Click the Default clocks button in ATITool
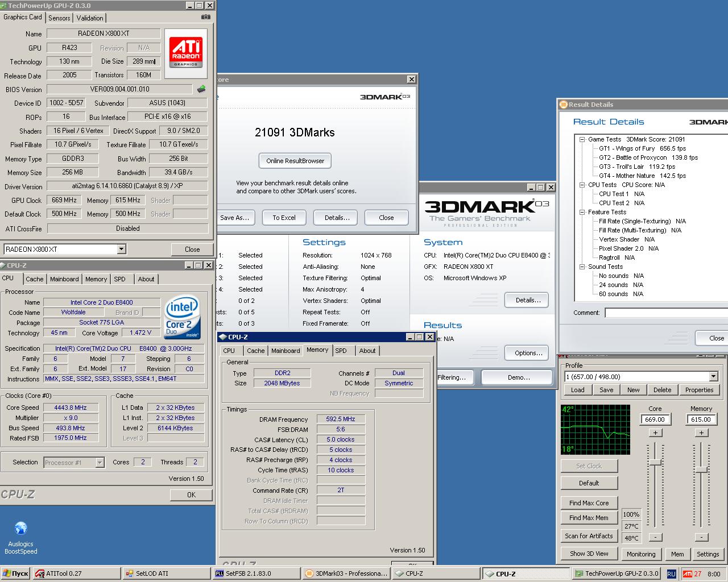The height and width of the screenshot is (582, 728). [x=589, y=483]
